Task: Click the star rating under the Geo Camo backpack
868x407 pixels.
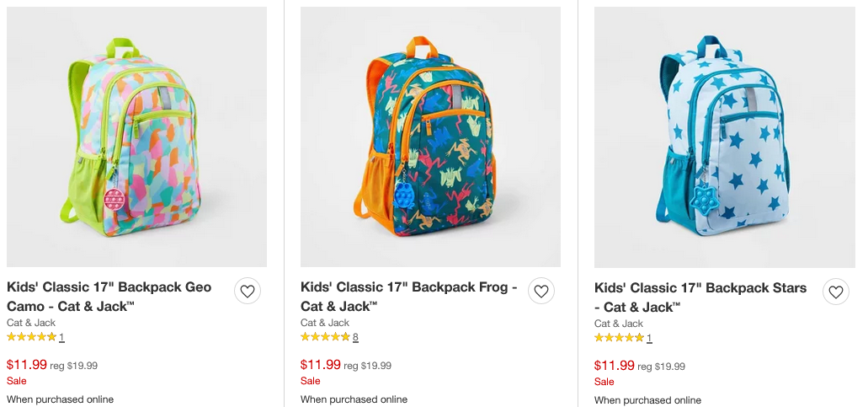Action: click(x=31, y=337)
